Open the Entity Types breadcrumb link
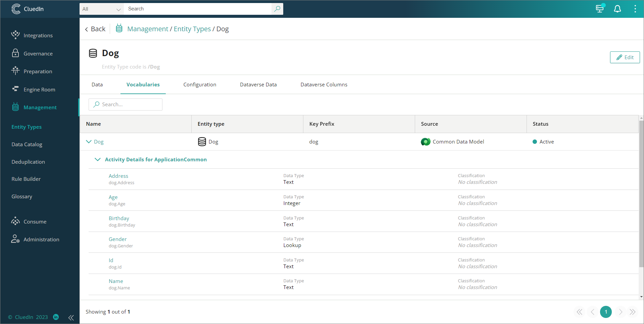 [192, 29]
